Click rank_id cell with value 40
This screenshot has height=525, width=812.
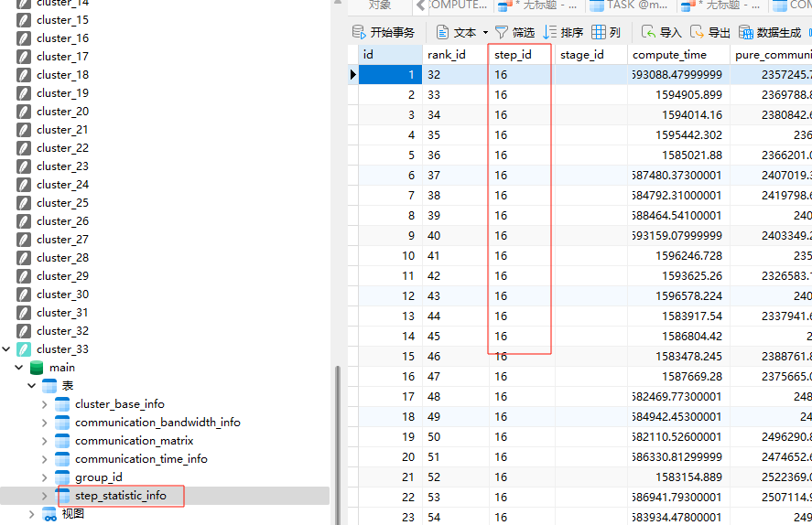[456, 236]
